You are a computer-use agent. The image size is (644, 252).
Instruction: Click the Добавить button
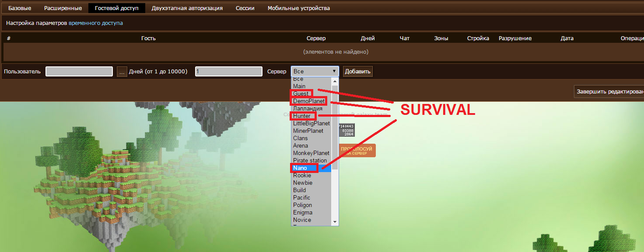(x=358, y=71)
